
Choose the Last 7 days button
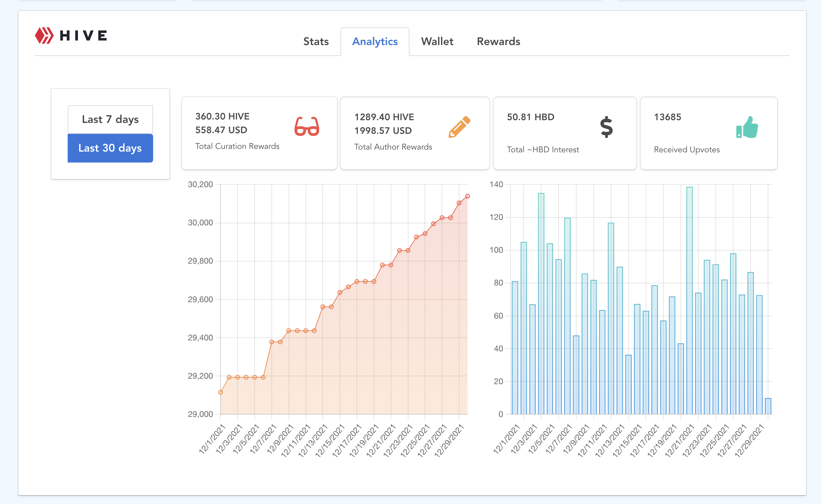[110, 119]
